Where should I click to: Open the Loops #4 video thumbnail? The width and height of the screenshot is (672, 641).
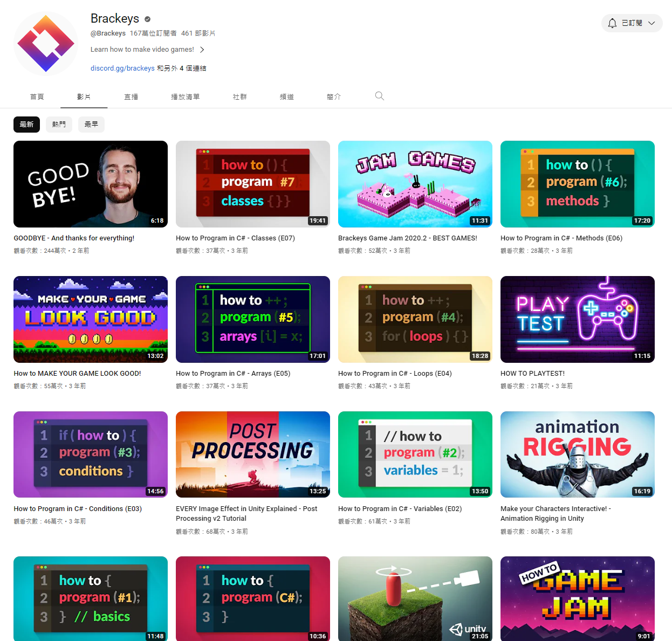415,319
